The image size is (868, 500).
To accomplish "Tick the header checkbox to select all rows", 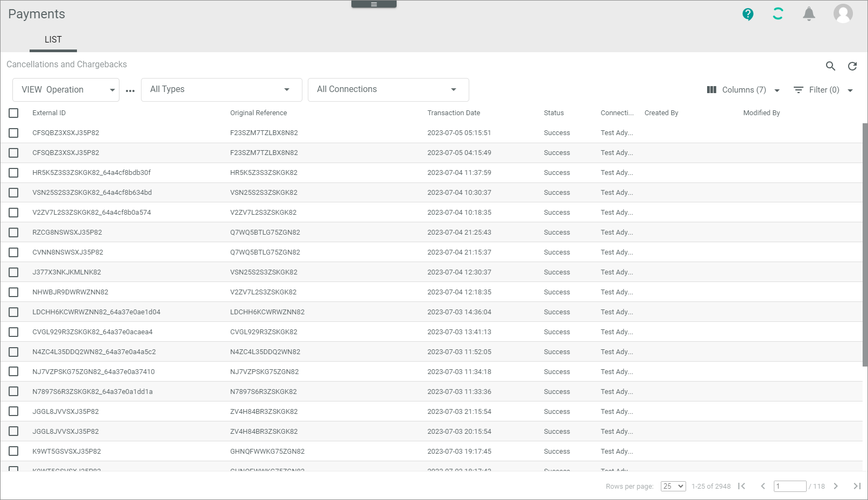I will 13,113.
